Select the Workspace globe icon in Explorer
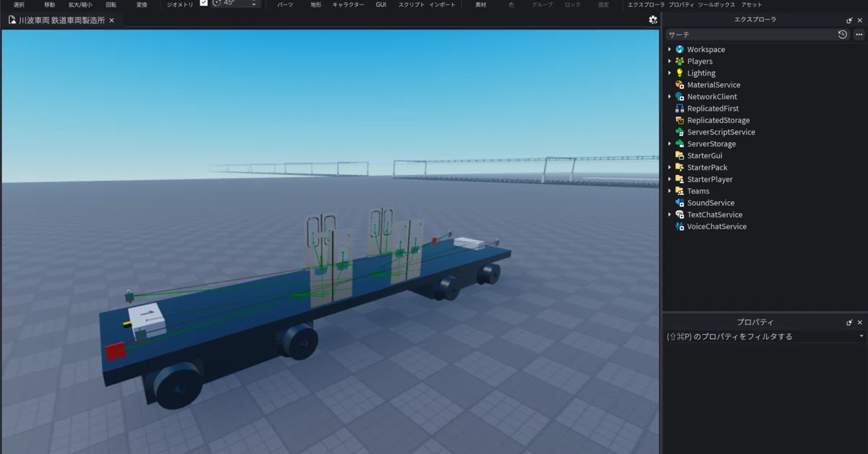The image size is (868, 454). pos(679,49)
